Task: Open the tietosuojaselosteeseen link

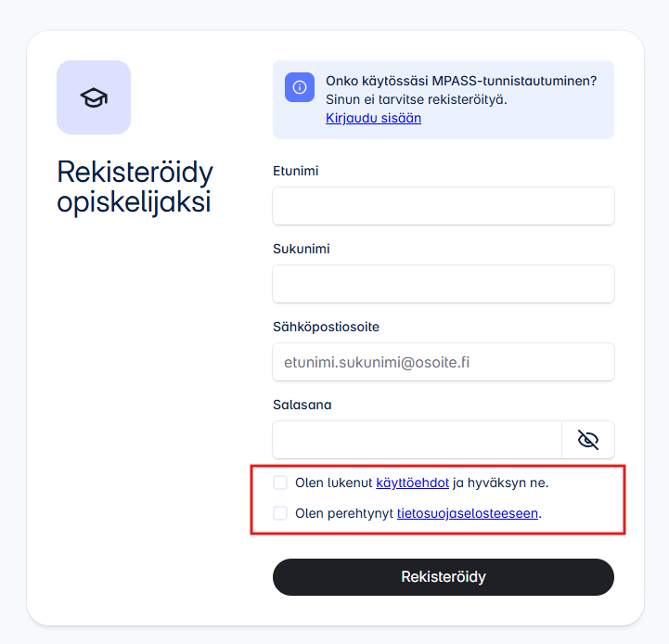Action: tap(468, 513)
